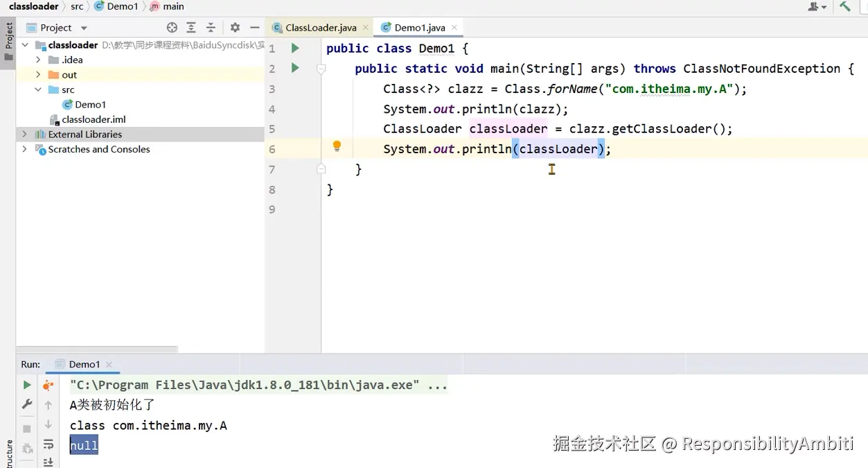This screenshot has height=468, width=868.
Task: Click the Collapse All icon in Project panel
Action: tap(211, 28)
